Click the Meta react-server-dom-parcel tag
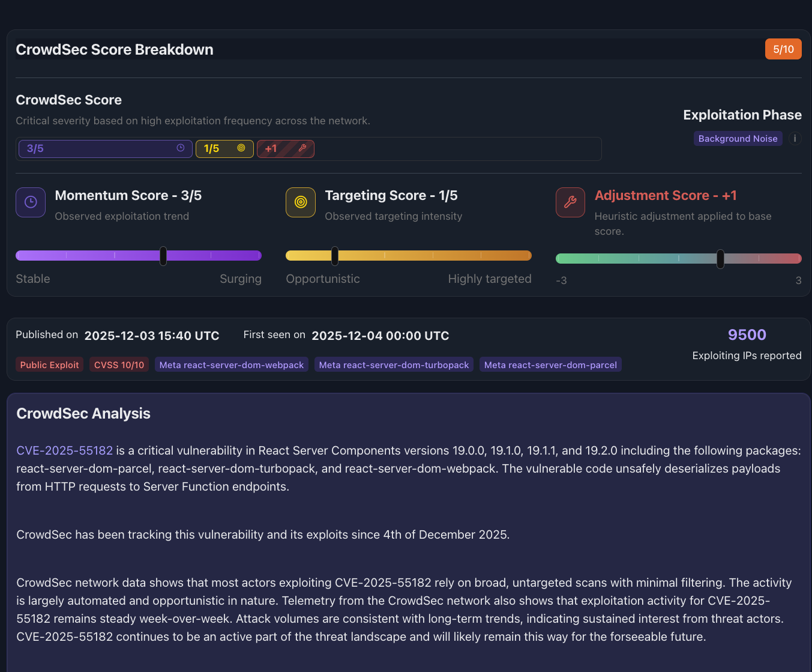Viewport: 812px width, 672px height. click(550, 365)
